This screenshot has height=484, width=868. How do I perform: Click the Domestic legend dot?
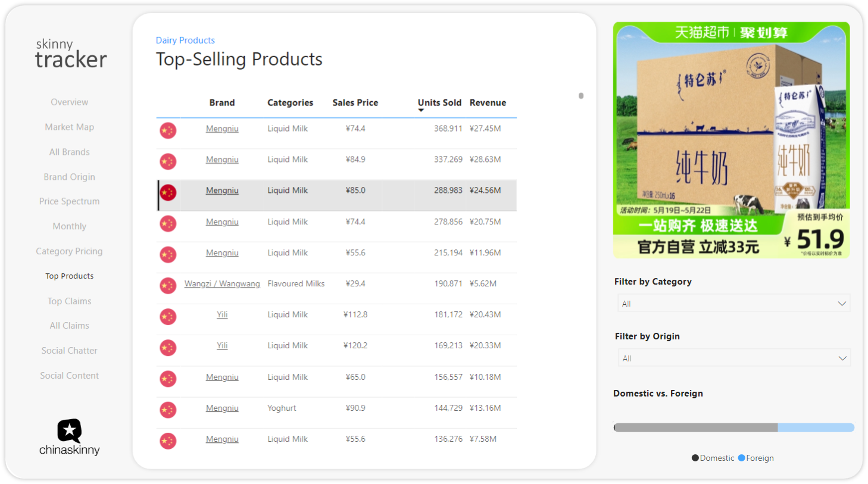click(x=695, y=458)
